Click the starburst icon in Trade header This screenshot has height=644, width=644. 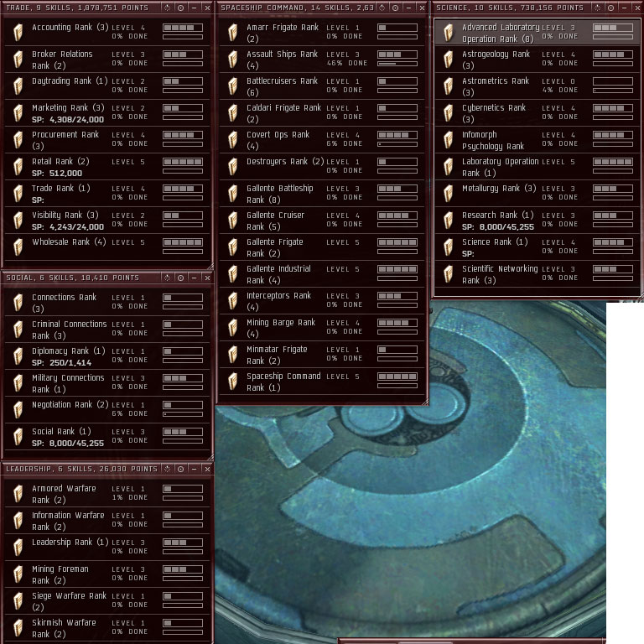pyautogui.click(x=167, y=8)
